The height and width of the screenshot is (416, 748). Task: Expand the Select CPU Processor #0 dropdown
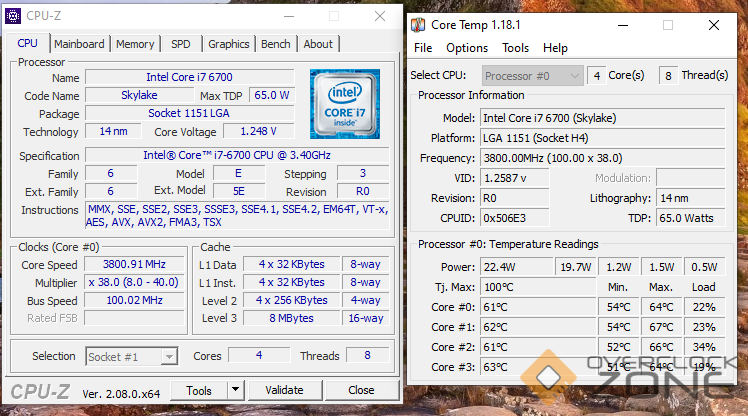click(532, 76)
